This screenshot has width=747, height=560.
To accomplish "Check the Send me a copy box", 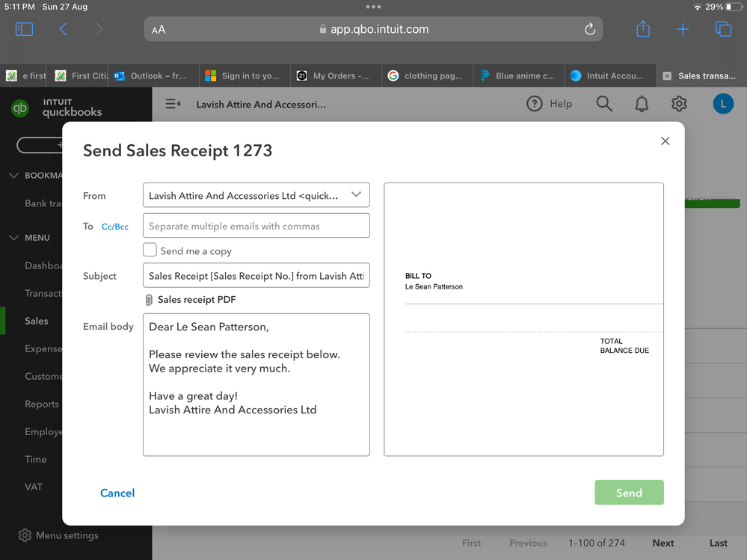I will (150, 250).
